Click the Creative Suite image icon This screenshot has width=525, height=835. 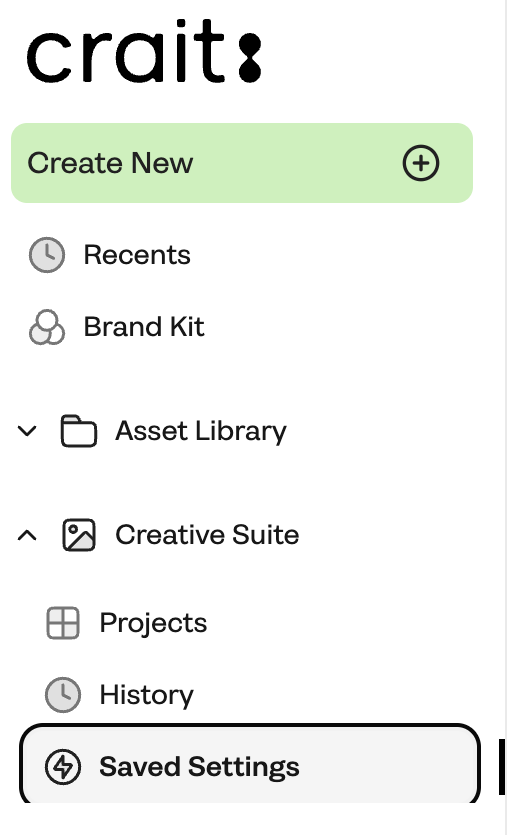[79, 535]
